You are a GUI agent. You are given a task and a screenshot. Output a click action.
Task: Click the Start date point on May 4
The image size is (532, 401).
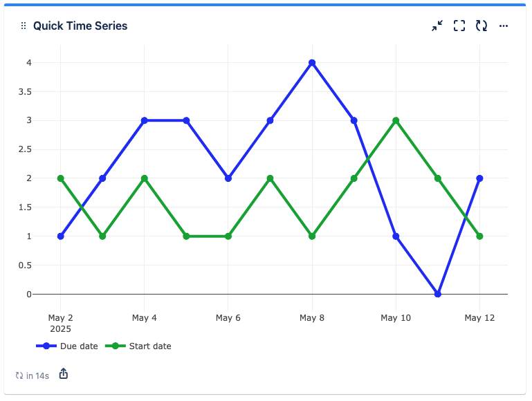(x=145, y=178)
